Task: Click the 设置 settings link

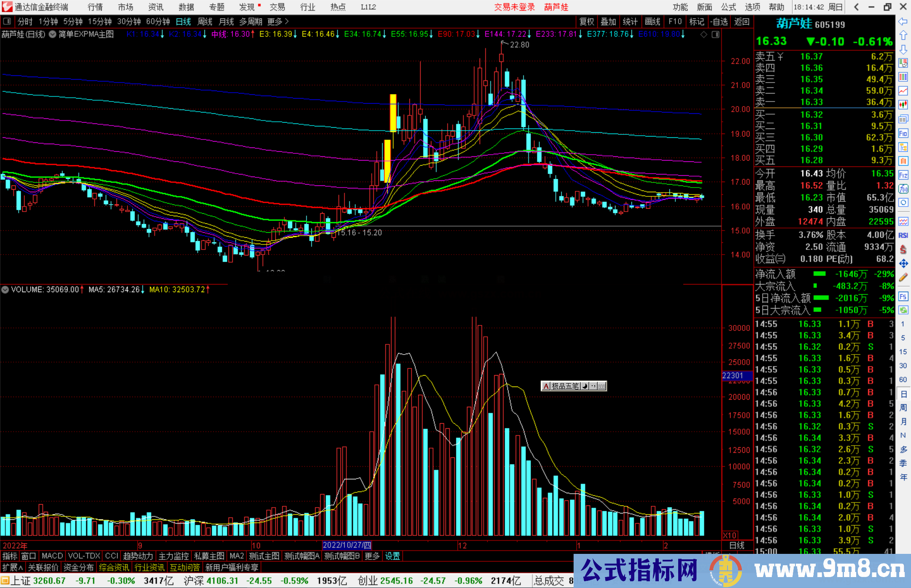Action: point(392,556)
